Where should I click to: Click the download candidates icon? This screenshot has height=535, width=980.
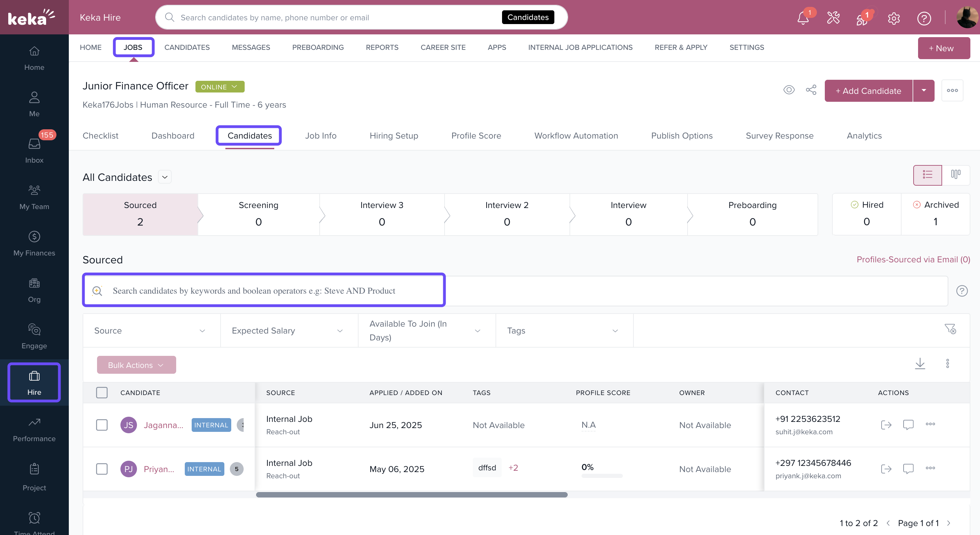click(x=919, y=364)
